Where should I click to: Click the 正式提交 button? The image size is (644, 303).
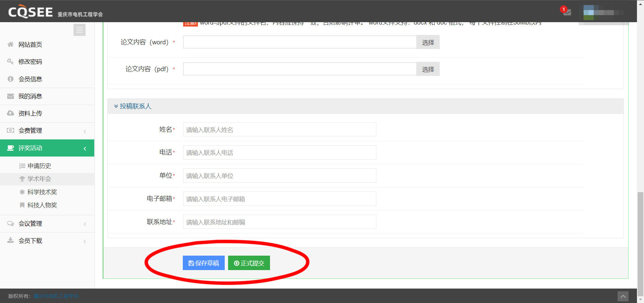point(249,263)
